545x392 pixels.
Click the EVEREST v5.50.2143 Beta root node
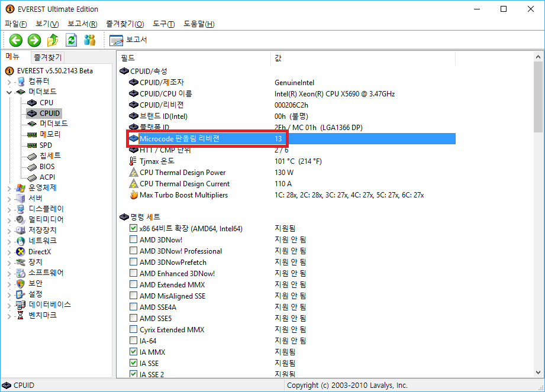(x=49, y=71)
